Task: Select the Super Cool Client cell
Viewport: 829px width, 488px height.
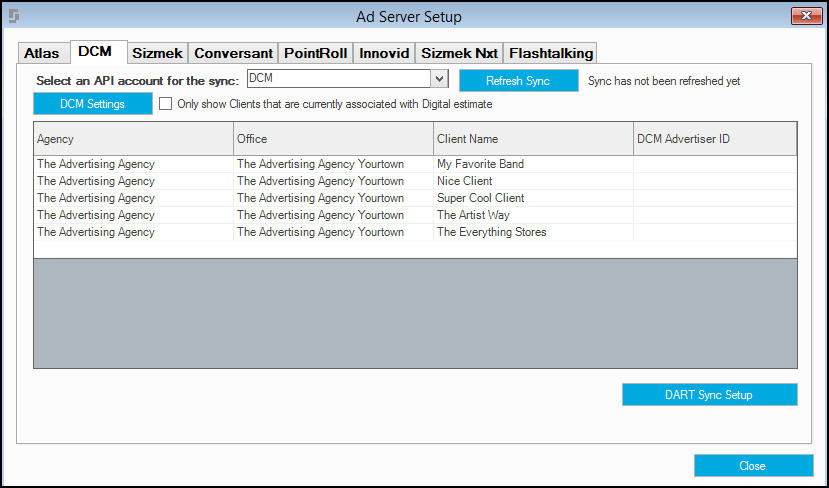Action: 533,198
